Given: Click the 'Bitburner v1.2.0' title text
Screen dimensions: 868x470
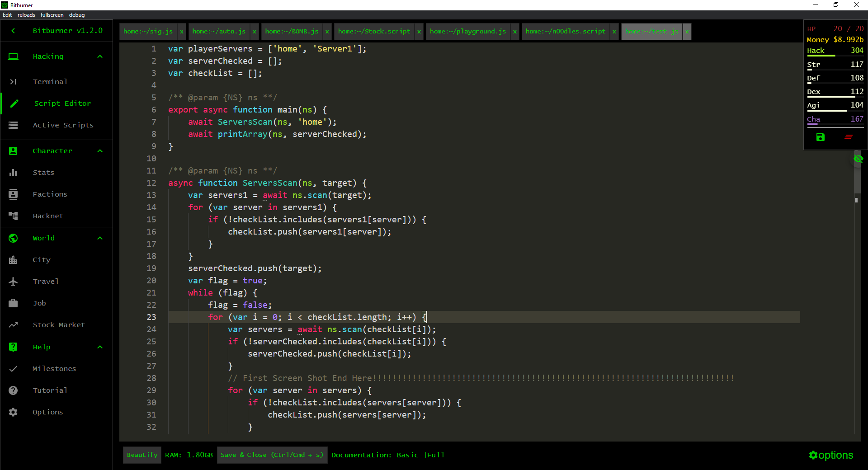Looking at the screenshot, I should point(68,31).
